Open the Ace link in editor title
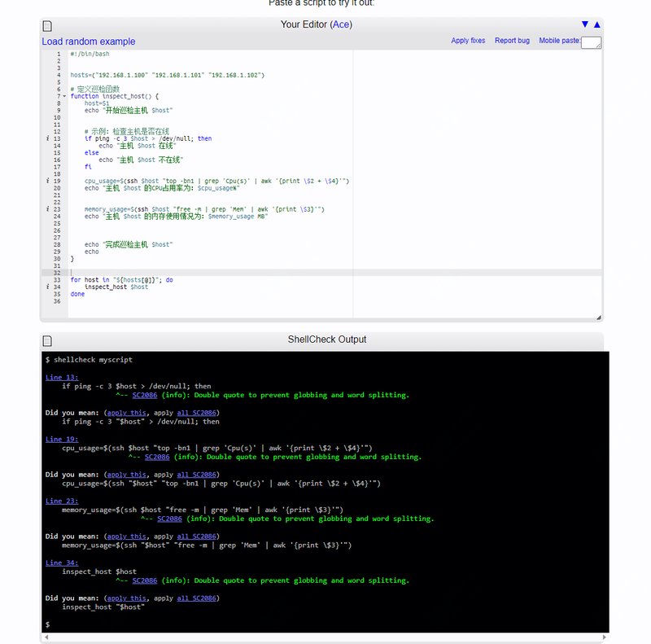651x644 pixels. coord(341,24)
